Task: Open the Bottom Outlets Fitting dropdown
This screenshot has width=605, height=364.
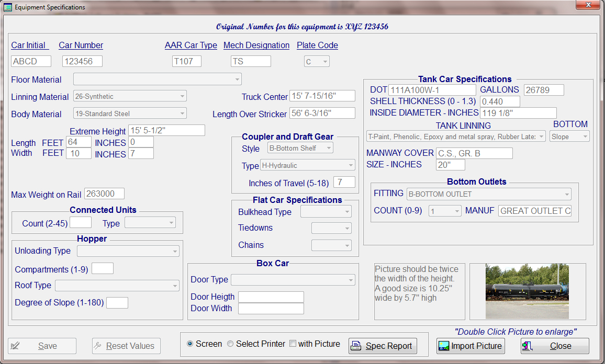Action: click(x=489, y=194)
